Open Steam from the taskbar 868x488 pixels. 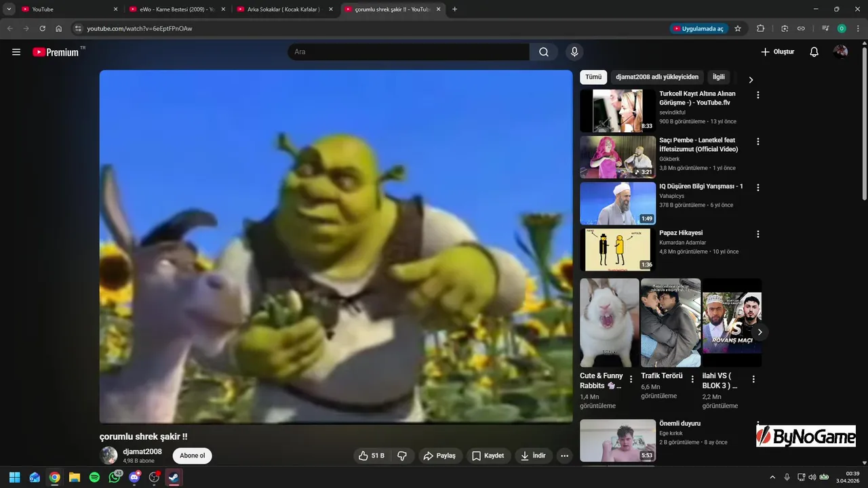click(174, 477)
